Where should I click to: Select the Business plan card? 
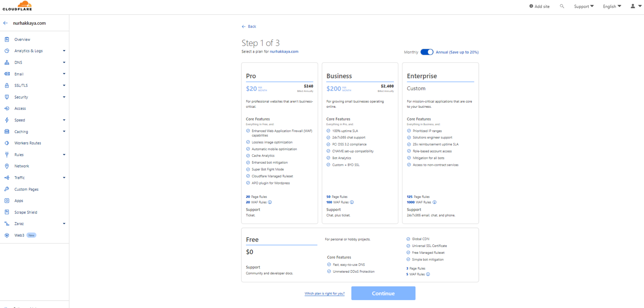point(360,143)
